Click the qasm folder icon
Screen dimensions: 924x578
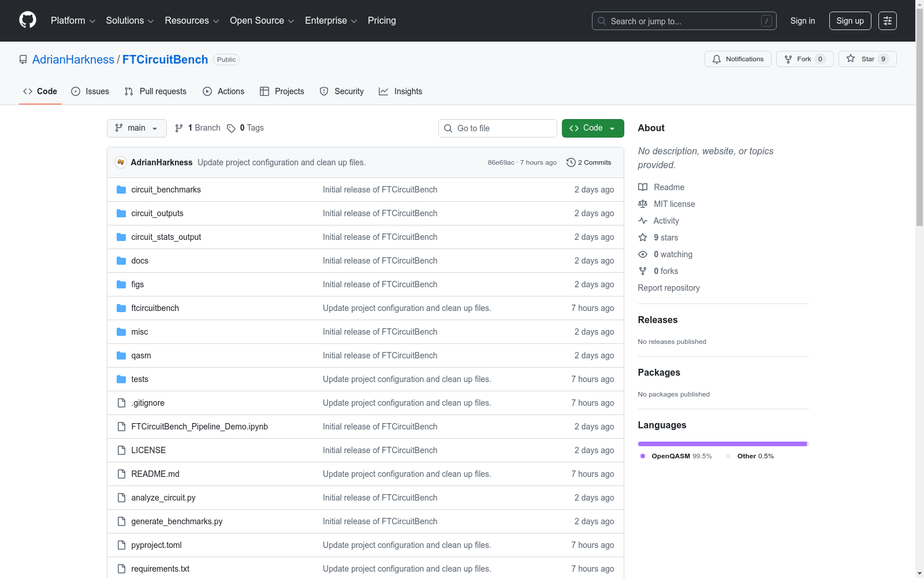(x=121, y=355)
